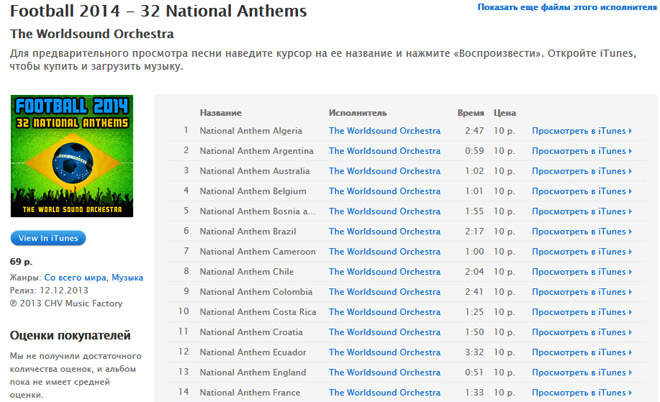Viewport: 660px width, 402px height.
Task: Open the Chile row's 'Просмотреть в iTunes' link
Action: (582, 272)
